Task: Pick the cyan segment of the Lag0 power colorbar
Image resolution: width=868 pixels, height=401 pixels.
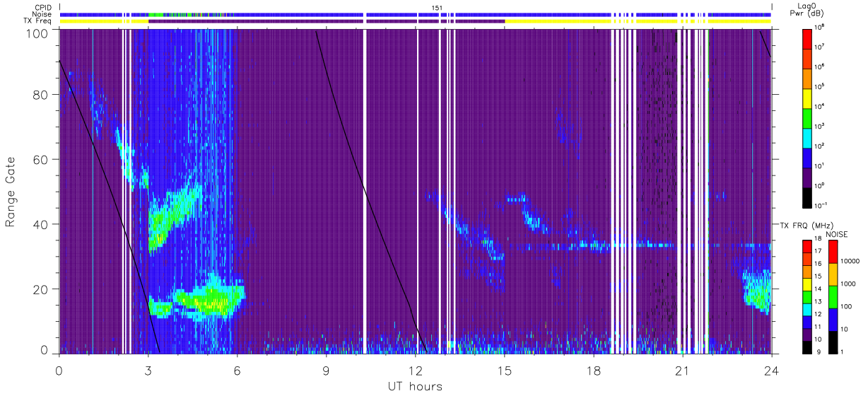Action: pos(807,137)
